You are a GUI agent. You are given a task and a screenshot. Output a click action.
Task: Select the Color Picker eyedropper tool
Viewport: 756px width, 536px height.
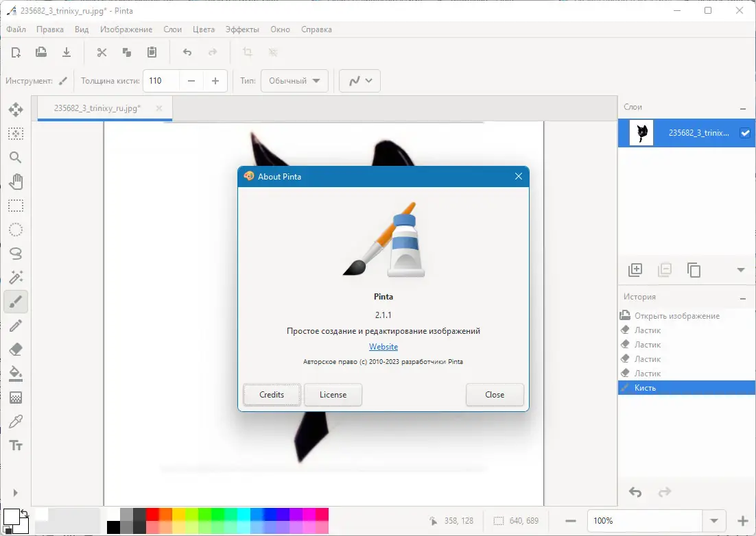point(16,422)
